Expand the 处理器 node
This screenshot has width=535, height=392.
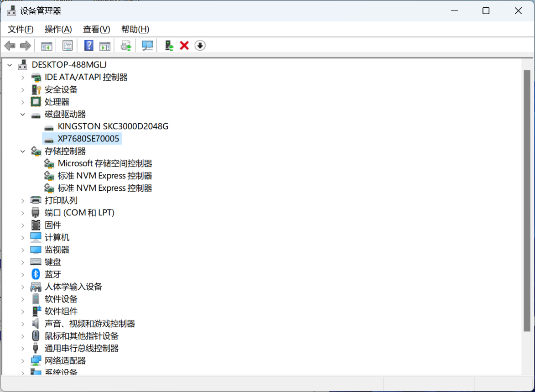click(x=23, y=102)
